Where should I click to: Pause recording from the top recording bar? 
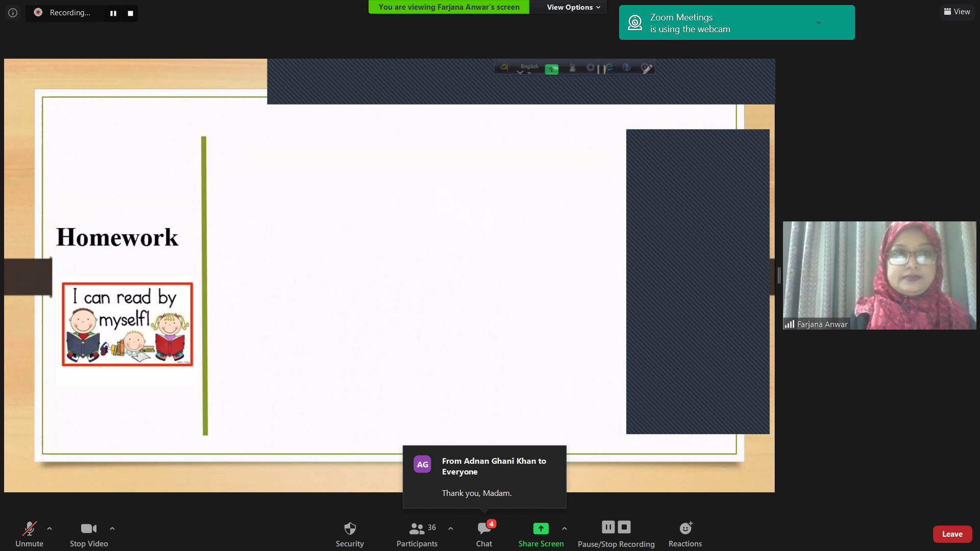point(113,13)
